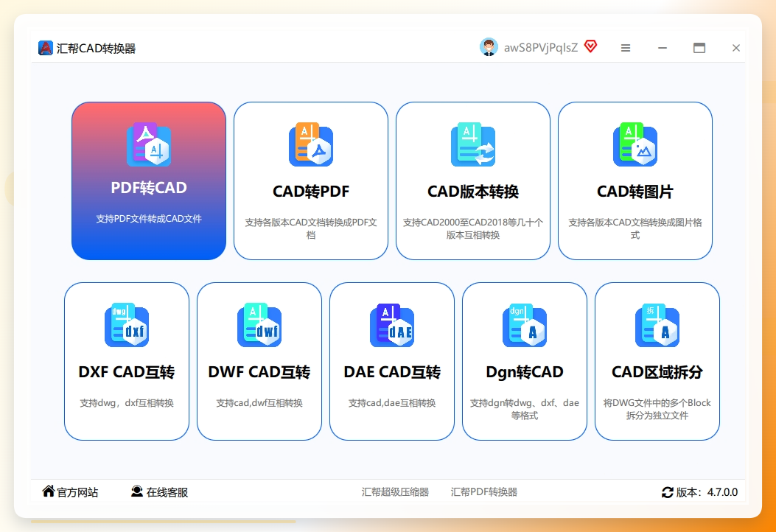The image size is (776, 532).
Task: Open the 汇帮超级压缩器 link
Action: tap(395, 492)
